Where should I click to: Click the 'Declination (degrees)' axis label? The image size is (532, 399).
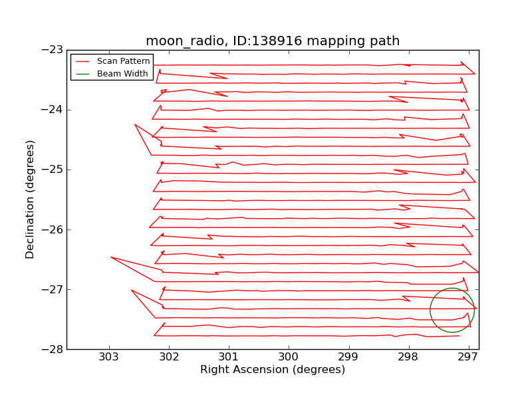(x=31, y=199)
